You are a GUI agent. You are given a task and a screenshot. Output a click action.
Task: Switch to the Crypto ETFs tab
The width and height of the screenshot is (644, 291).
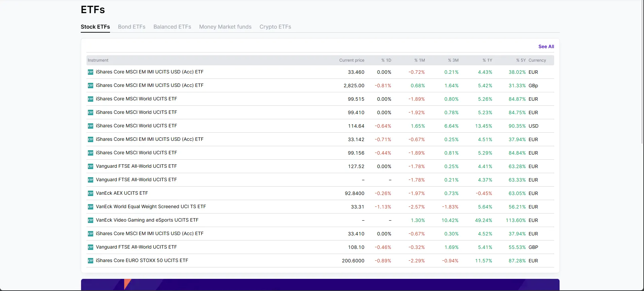(x=275, y=27)
